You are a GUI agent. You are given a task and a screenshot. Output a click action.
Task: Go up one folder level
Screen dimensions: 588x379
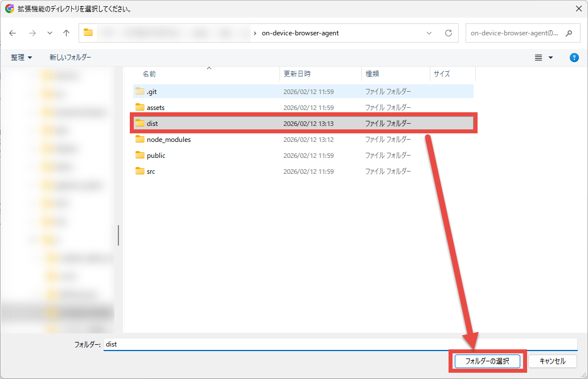(x=66, y=33)
